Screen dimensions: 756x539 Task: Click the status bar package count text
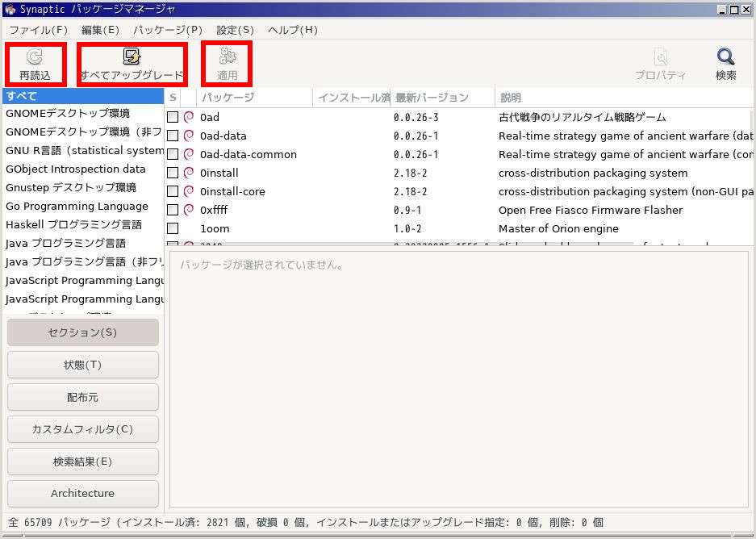[x=306, y=523]
